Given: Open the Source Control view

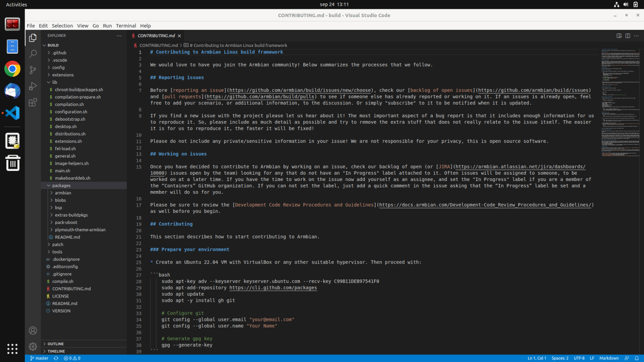Looking at the screenshot, I should tap(33, 70).
